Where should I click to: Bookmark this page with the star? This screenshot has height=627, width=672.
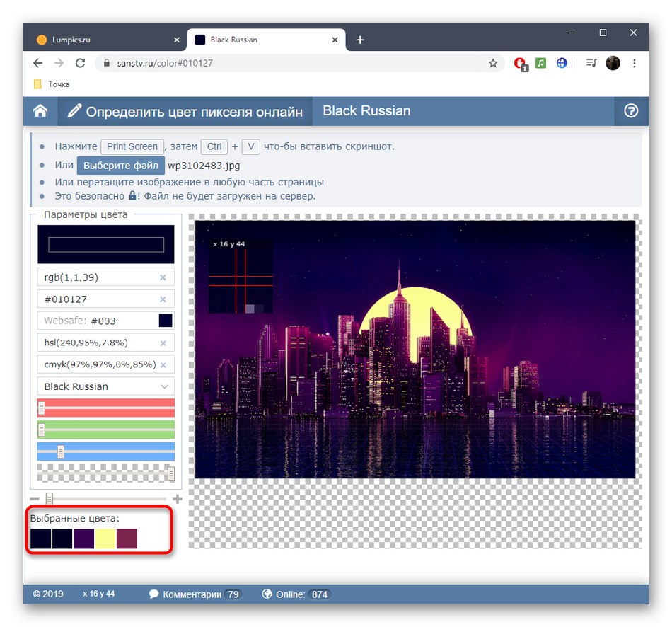point(493,64)
